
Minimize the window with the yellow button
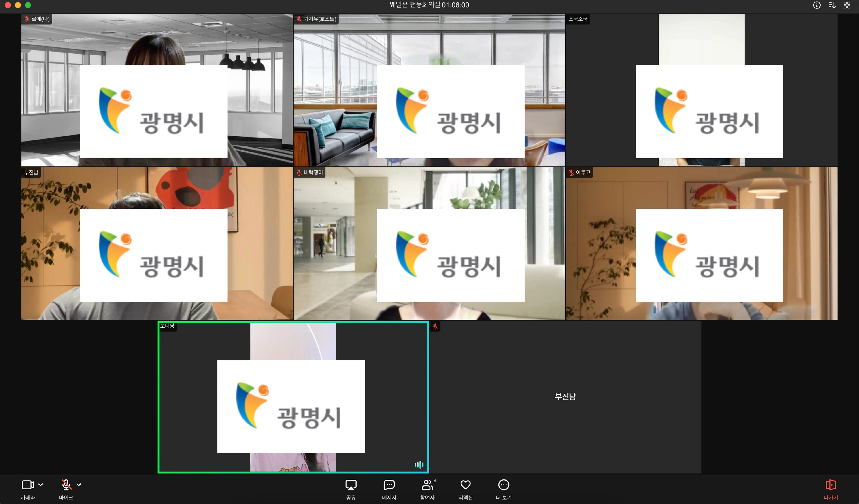18,5
